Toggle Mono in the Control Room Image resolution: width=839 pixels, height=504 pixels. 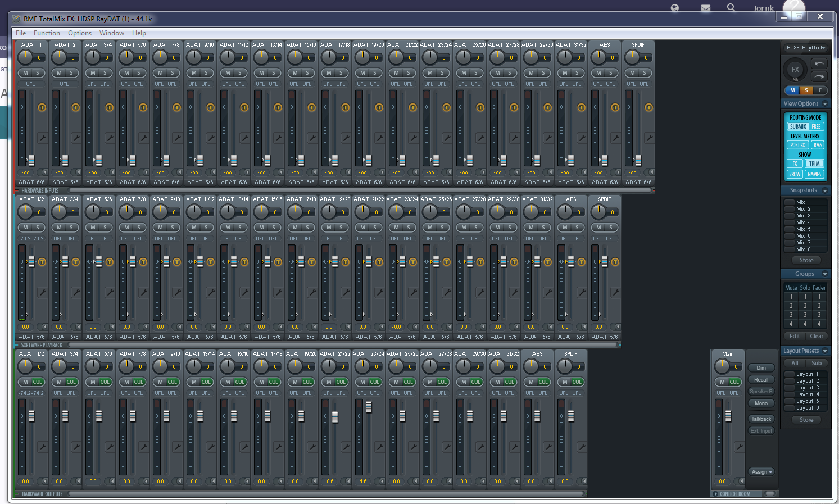[761, 403]
